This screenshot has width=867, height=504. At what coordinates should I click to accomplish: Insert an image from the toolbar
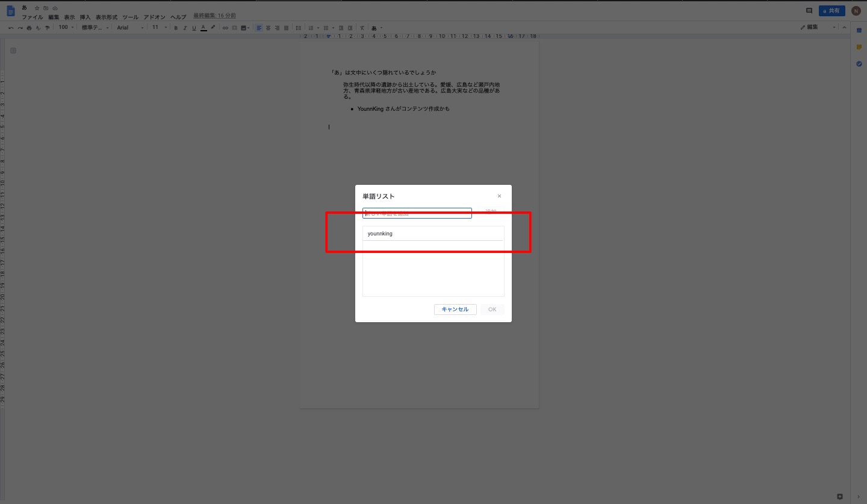pos(244,28)
